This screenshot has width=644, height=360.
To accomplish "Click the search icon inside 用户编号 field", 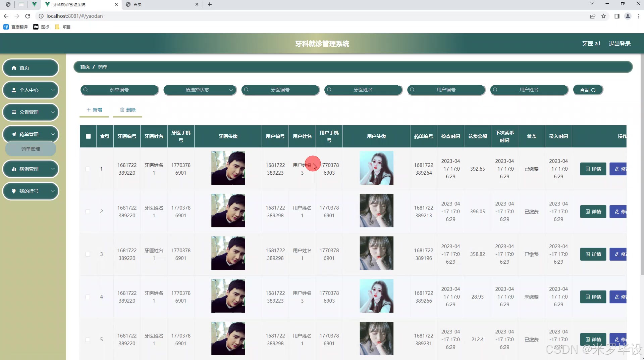I will click(412, 90).
